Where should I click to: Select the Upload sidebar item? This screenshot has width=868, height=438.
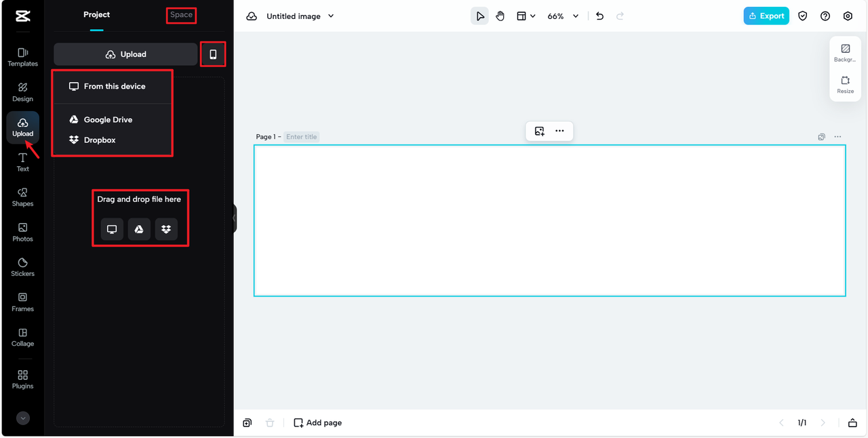22,127
